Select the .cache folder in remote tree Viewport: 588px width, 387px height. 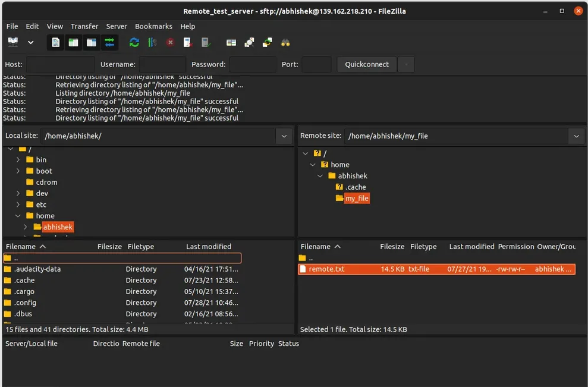[x=356, y=187]
